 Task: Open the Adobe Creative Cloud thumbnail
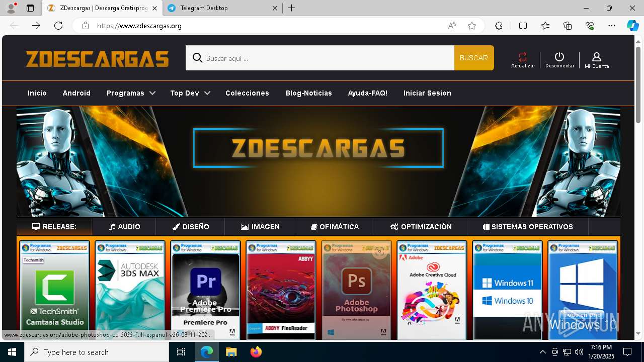pos(432,291)
